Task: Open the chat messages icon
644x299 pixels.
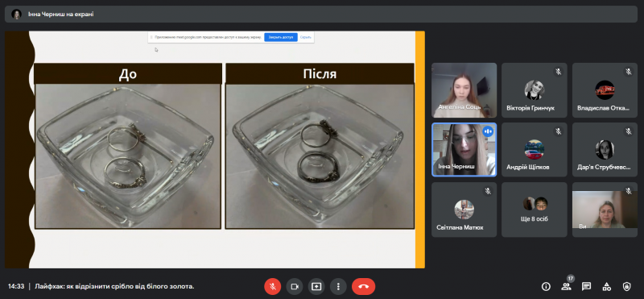Action: click(x=586, y=286)
